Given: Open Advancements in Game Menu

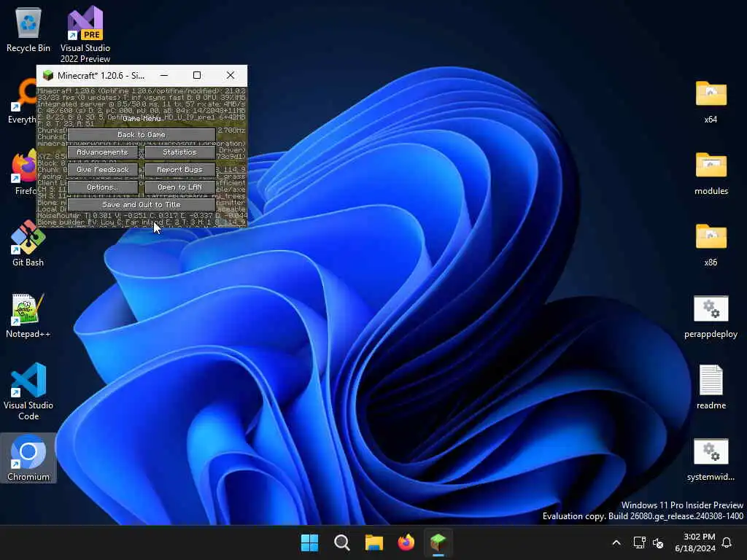Looking at the screenshot, I should tap(102, 152).
